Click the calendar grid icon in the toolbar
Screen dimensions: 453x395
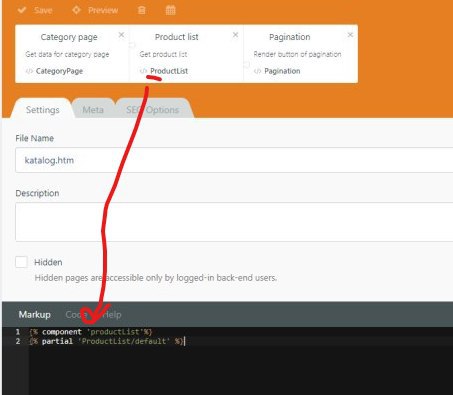170,10
